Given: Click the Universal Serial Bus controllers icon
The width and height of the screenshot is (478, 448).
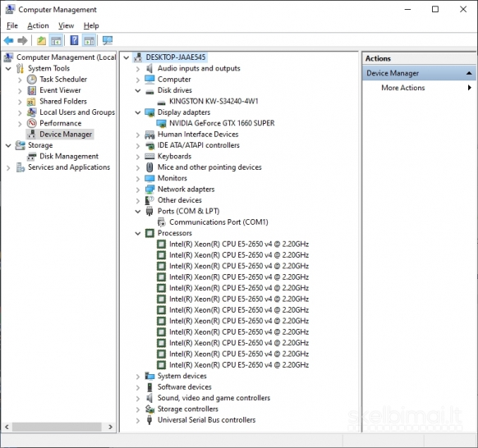Looking at the screenshot, I should (149, 420).
